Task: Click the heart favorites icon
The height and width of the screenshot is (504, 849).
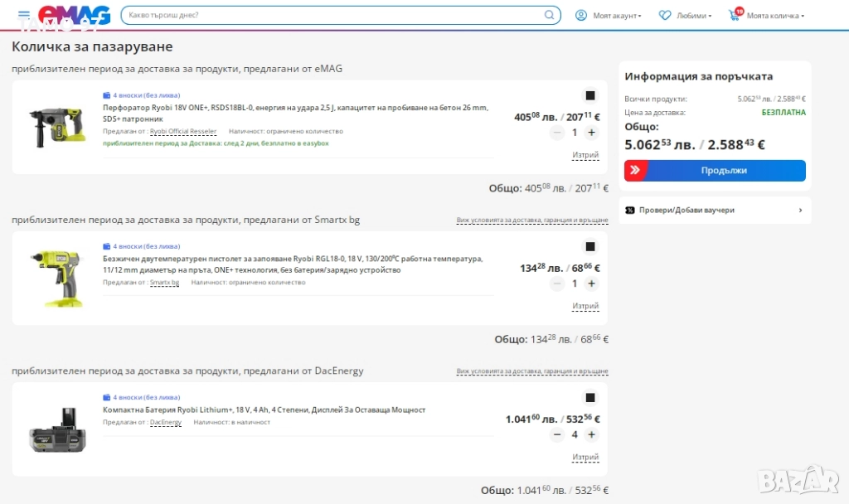Action: coord(665,15)
